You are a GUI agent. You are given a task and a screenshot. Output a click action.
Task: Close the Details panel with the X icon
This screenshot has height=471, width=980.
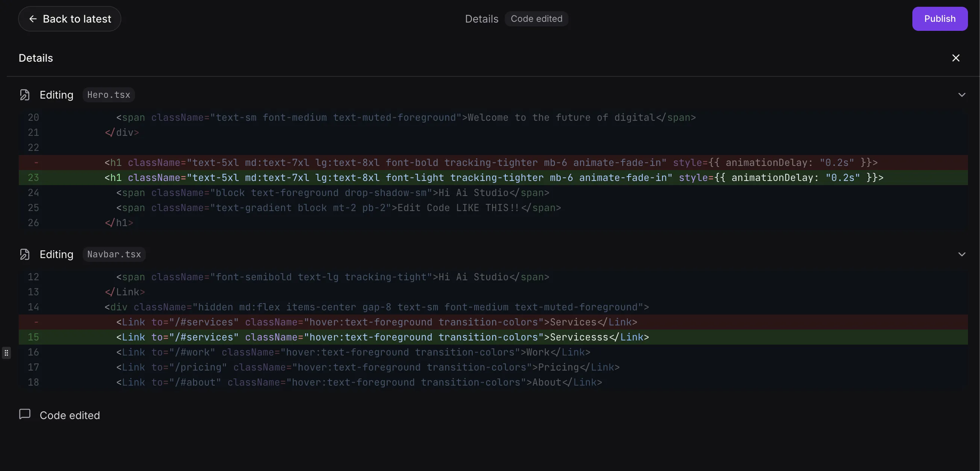coord(956,58)
